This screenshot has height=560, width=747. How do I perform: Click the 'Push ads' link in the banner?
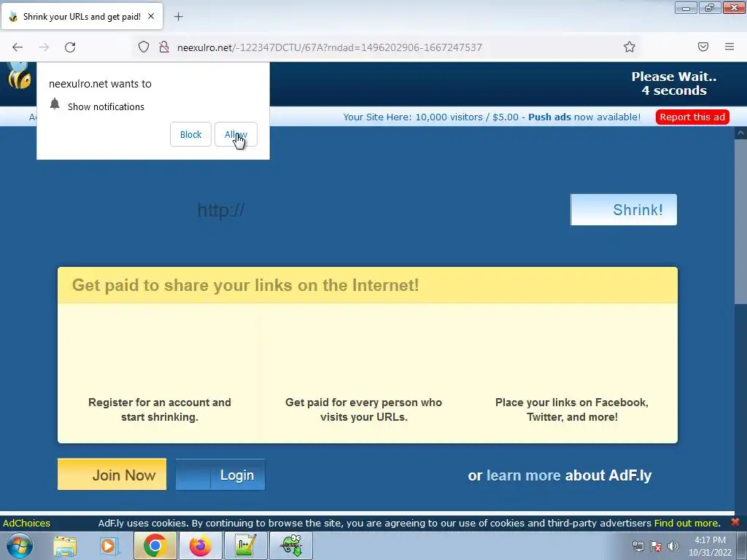549,117
